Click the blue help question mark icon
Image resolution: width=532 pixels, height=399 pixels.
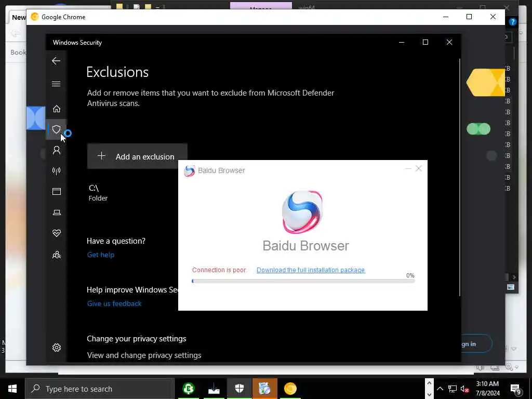(x=513, y=22)
